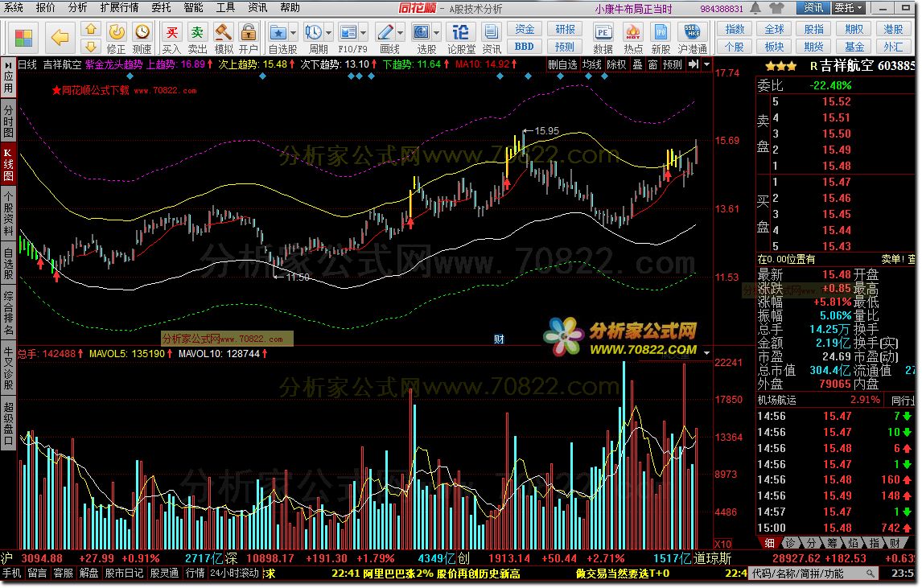Click the notification bell icon
The width and height of the screenshot is (922, 588).
(755, 8)
